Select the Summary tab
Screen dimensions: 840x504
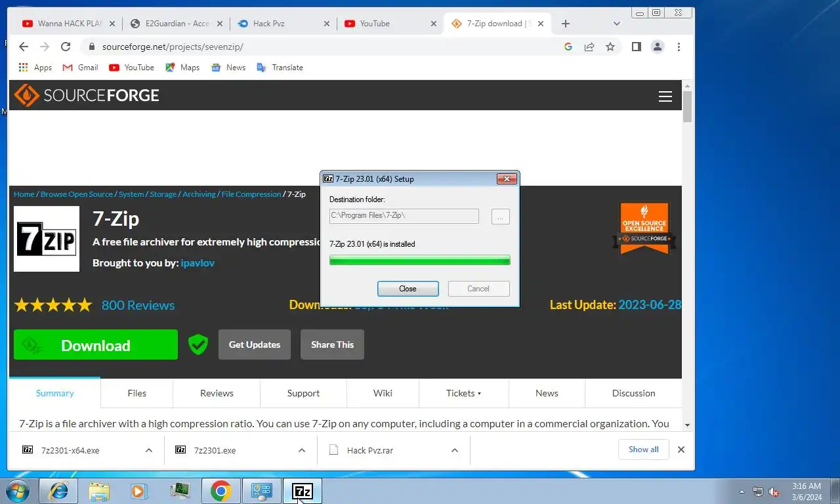54,393
